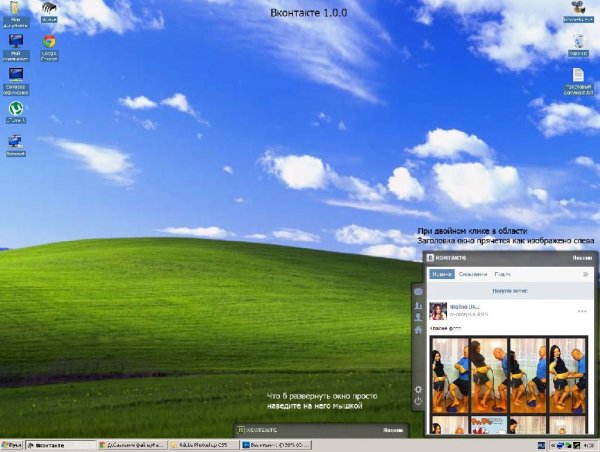600x452 pixels.
Task: Click the power icon in the widget sidebar
Action: point(418,401)
